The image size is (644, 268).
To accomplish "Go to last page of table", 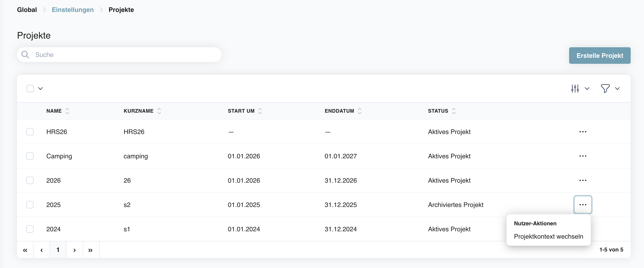I will [90, 250].
